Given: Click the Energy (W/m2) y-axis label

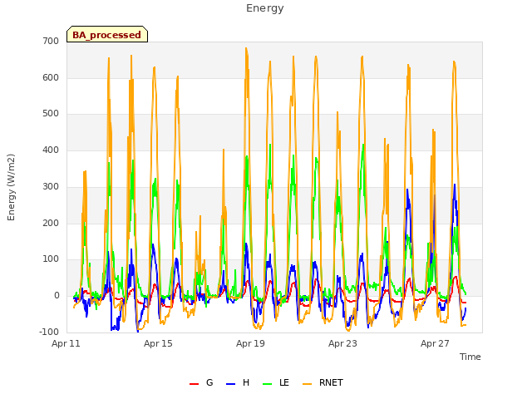Looking at the screenshot, I should pyautogui.click(x=11, y=187).
